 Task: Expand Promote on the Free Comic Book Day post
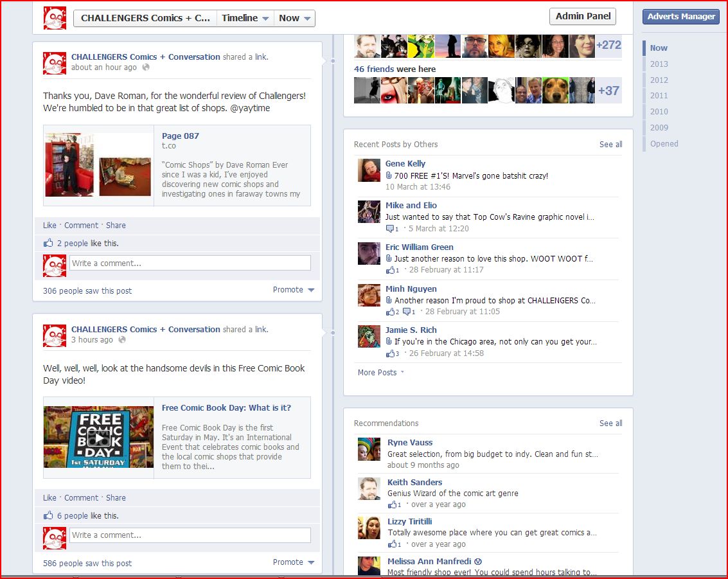pyautogui.click(x=294, y=562)
